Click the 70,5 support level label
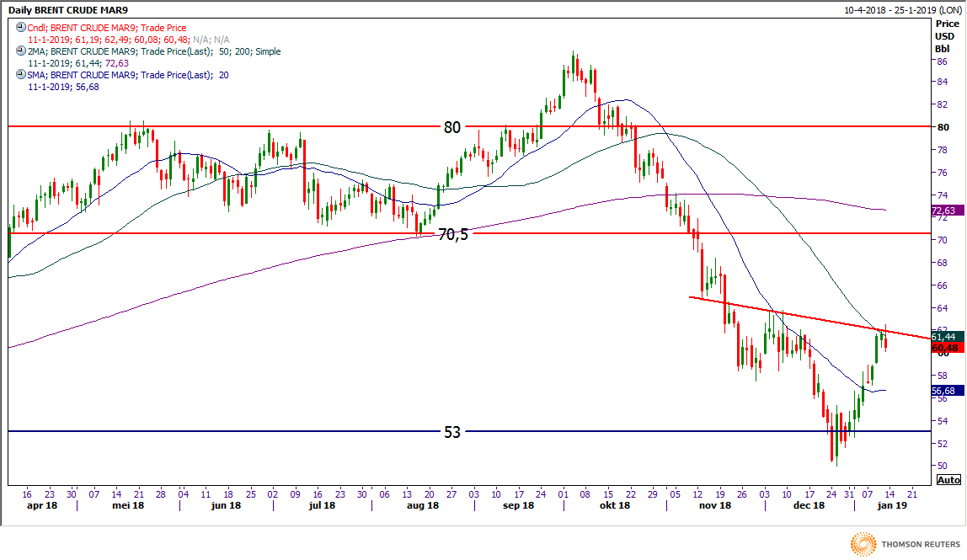Screen dimensions: 967x560 tap(453, 234)
